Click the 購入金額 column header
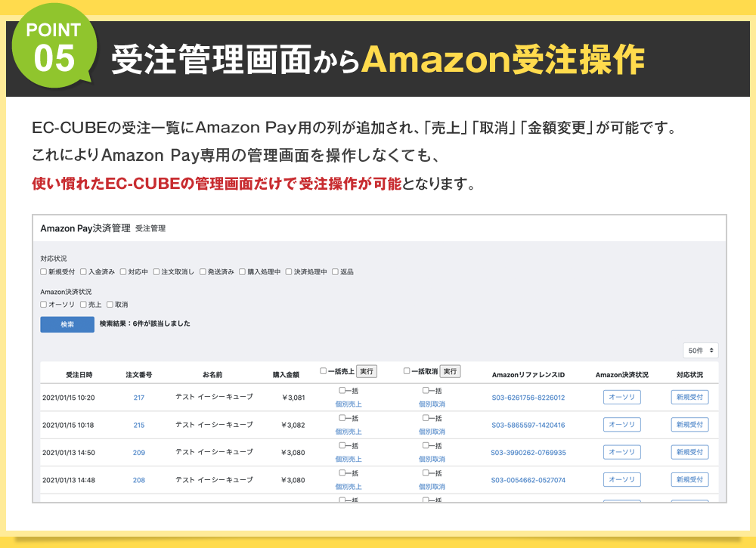Image resolution: width=756 pixels, height=548 pixels. tap(286, 374)
